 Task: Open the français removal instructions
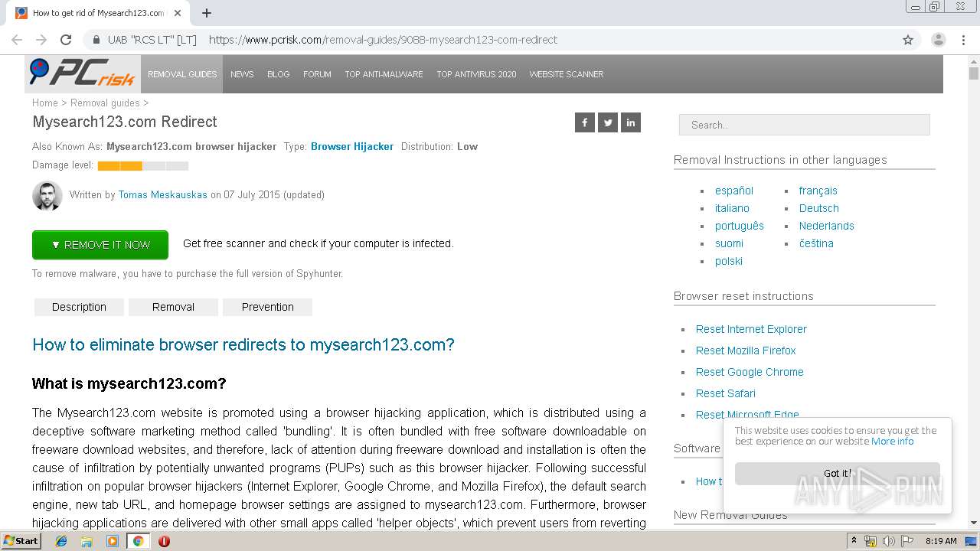pos(818,191)
